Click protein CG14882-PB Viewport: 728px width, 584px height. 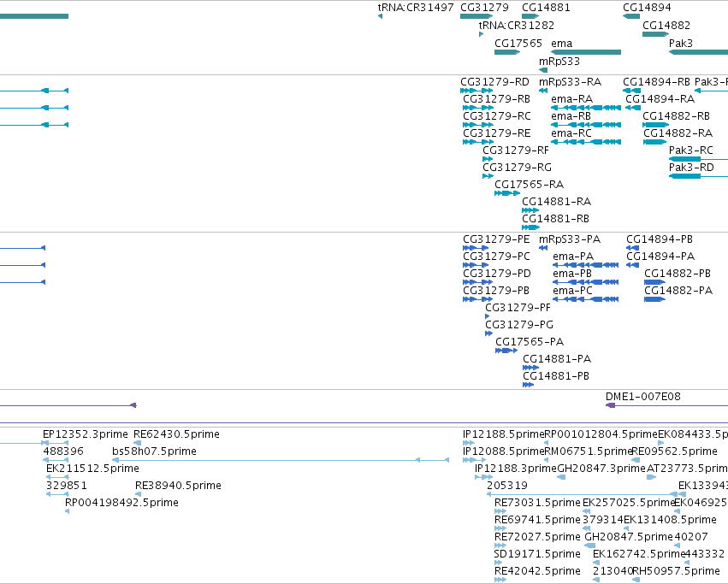(678, 274)
